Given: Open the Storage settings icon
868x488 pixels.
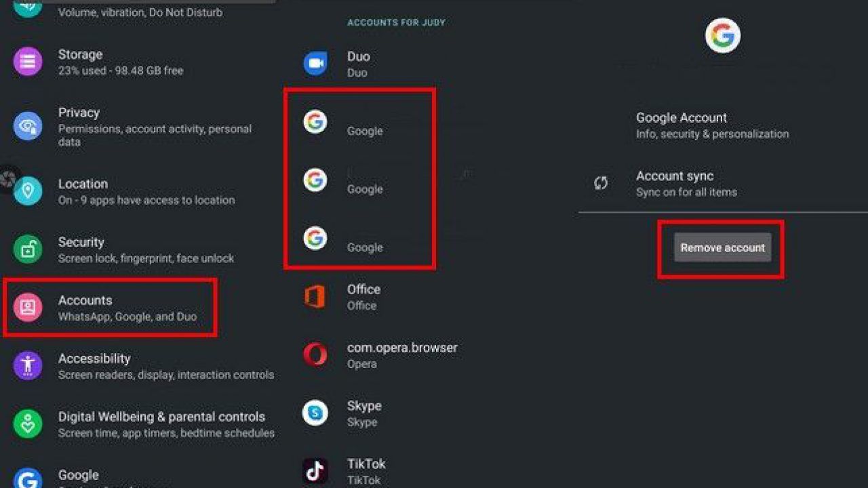Looking at the screenshot, I should (28, 62).
